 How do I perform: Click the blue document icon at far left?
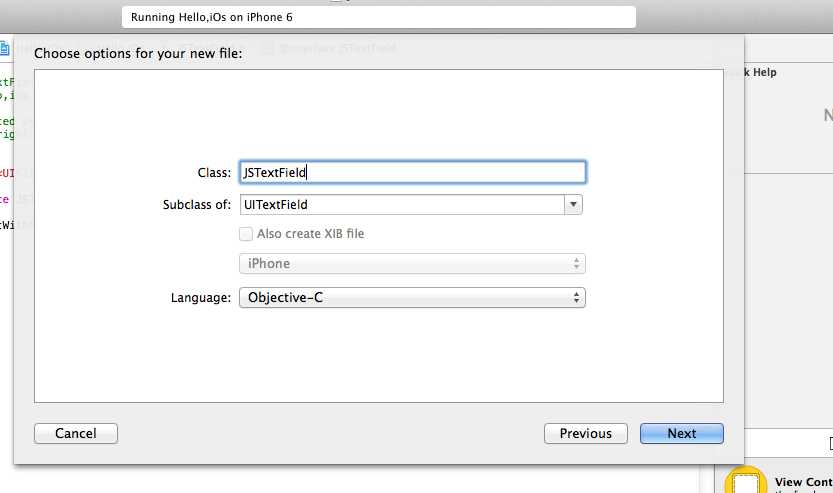(4, 49)
